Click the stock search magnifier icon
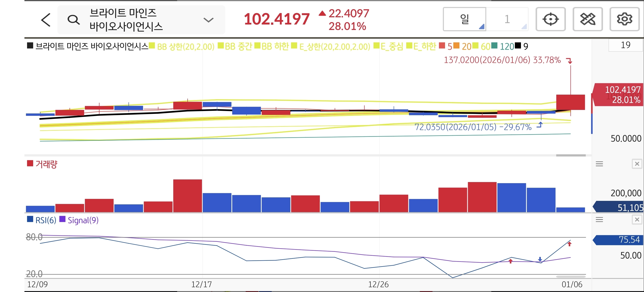Image resolution: width=644 pixels, height=292 pixels. (74, 20)
